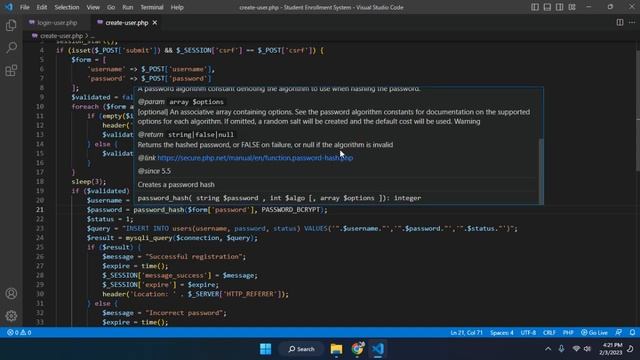Open the Accounts menu icon
Screen dimensions: 640x360
[x=11, y=293]
